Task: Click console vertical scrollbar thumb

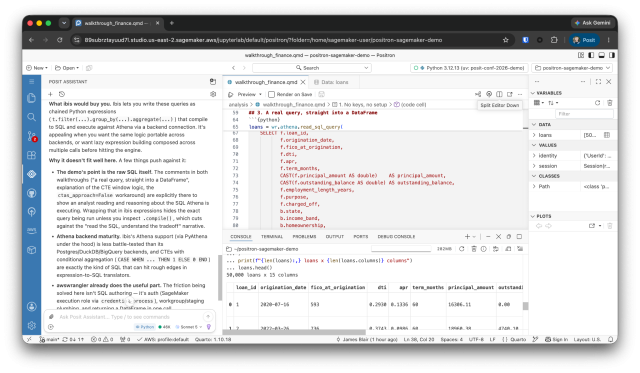Action: pos(525,306)
